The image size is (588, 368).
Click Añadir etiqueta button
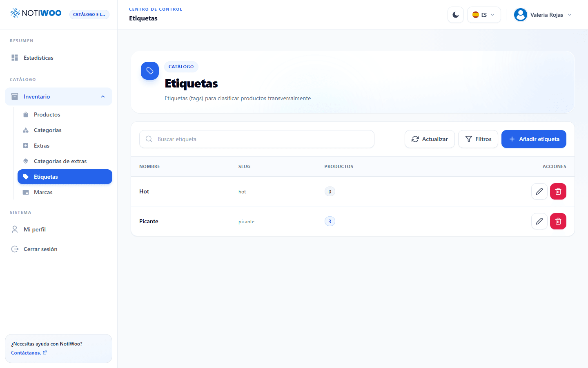(534, 139)
